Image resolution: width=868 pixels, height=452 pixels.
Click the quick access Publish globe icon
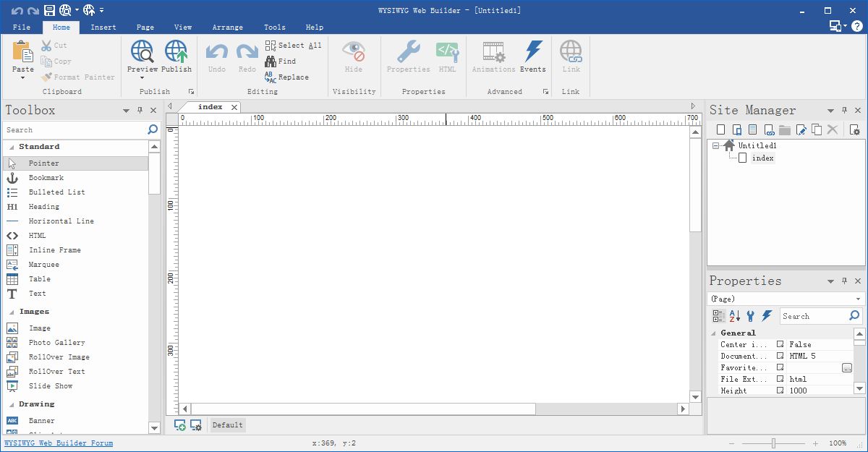(90, 10)
